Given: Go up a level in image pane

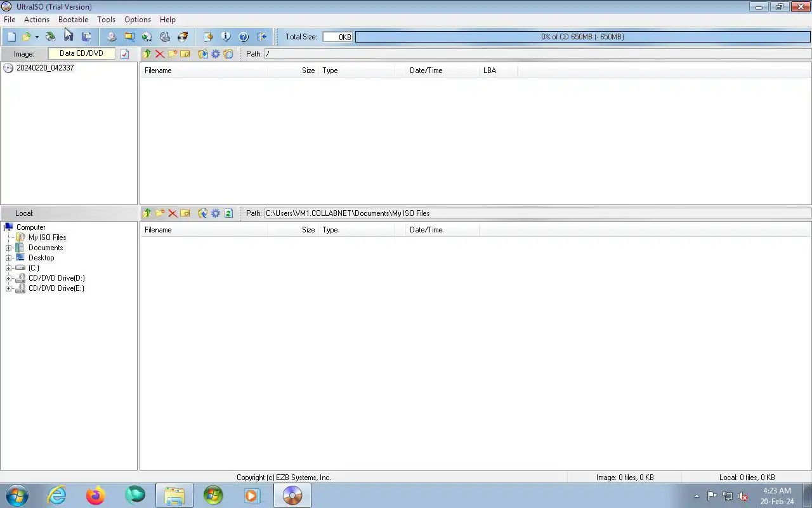Looking at the screenshot, I should coord(147,54).
